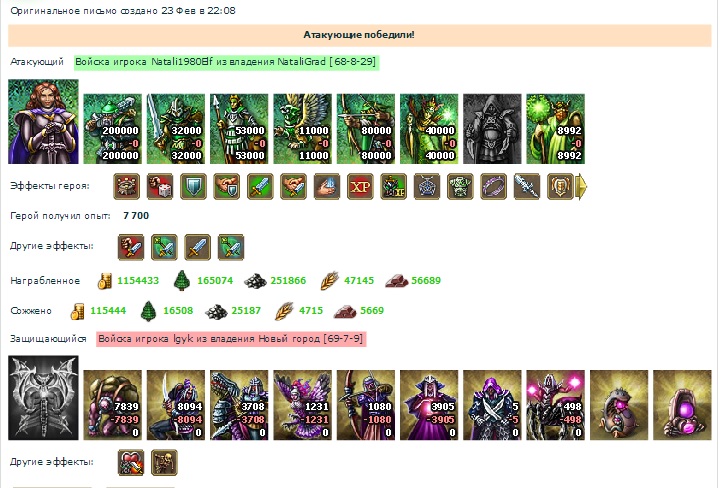Click the red XP hero effect icon
Screen dimensions: 725x488
360,186
